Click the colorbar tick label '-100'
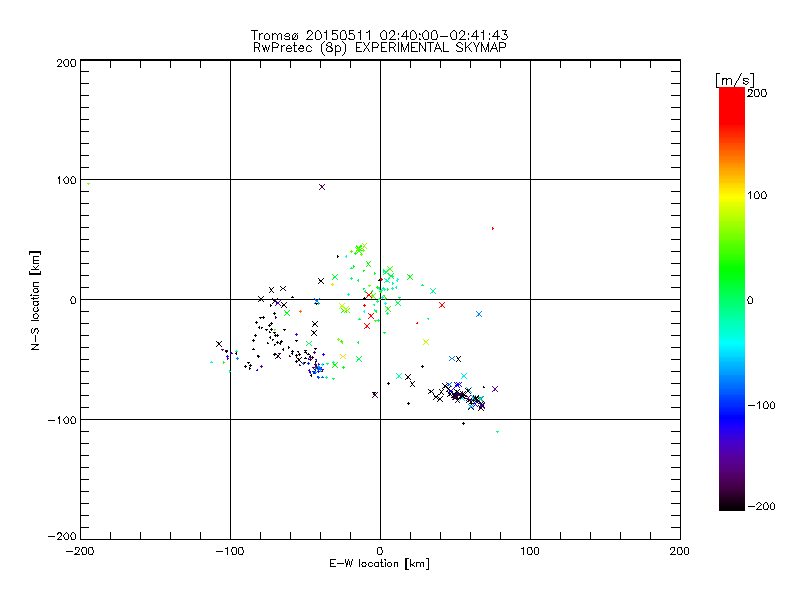This screenshot has width=800, height=600. click(x=762, y=405)
